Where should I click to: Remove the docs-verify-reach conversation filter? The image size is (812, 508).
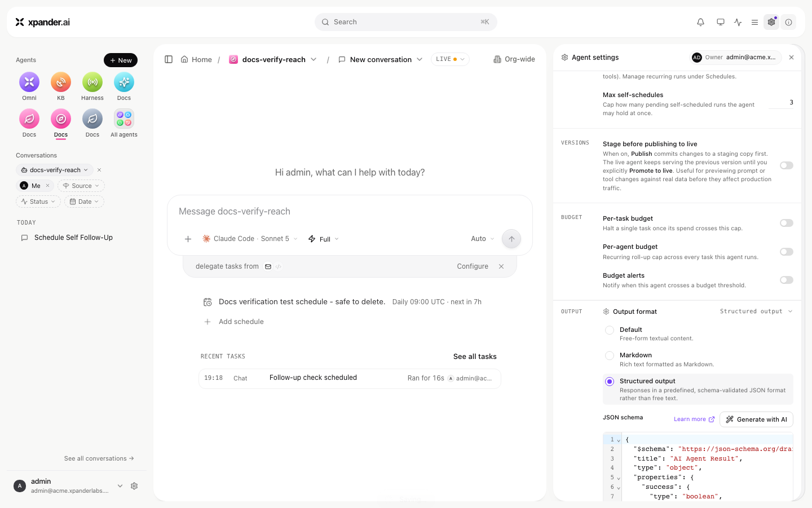tap(99, 170)
